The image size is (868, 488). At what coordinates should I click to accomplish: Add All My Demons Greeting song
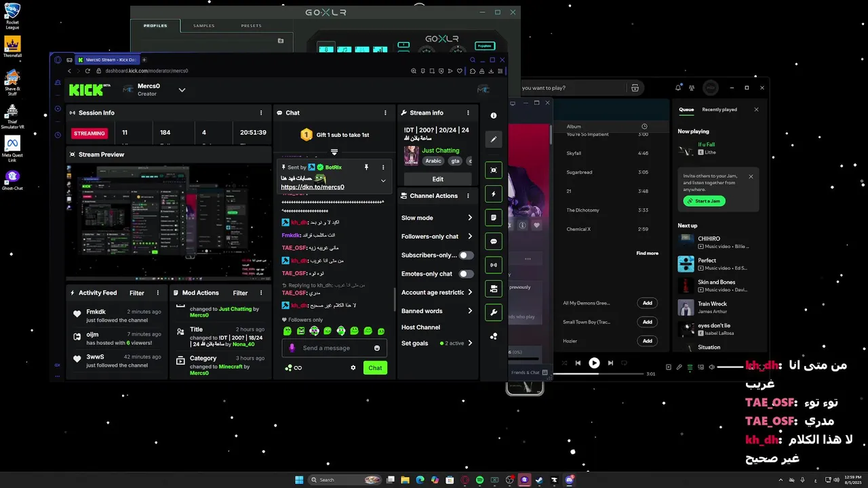point(647,303)
